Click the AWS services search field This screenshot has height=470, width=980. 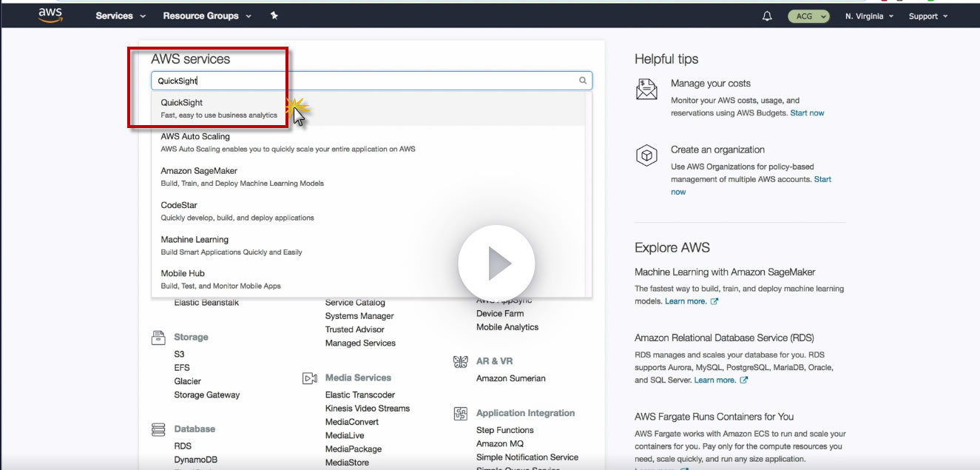[x=372, y=81]
